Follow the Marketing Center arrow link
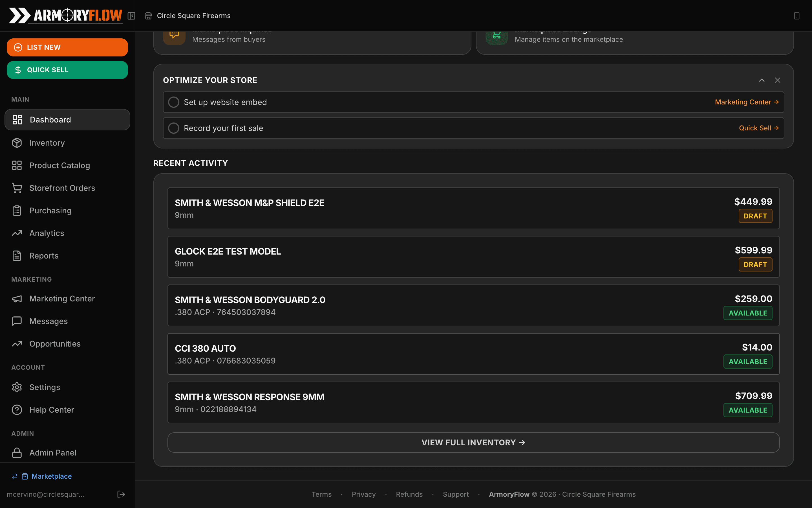This screenshot has height=508, width=812. point(747,102)
